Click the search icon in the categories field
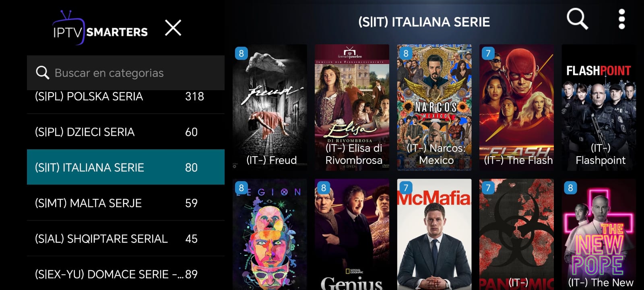 pyautogui.click(x=42, y=72)
